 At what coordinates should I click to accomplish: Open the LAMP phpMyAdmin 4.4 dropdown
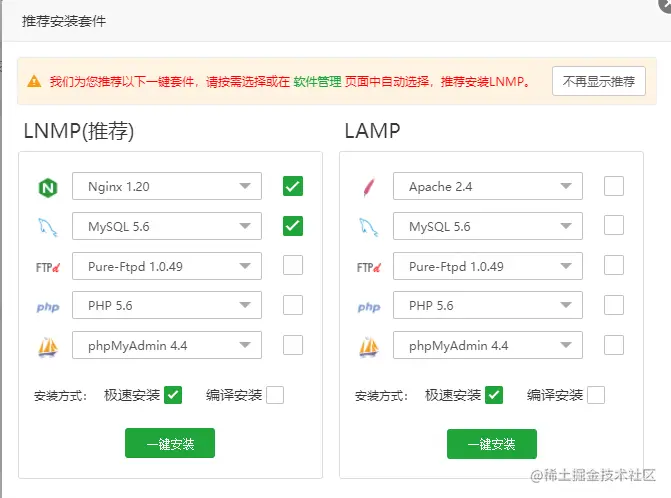488,345
